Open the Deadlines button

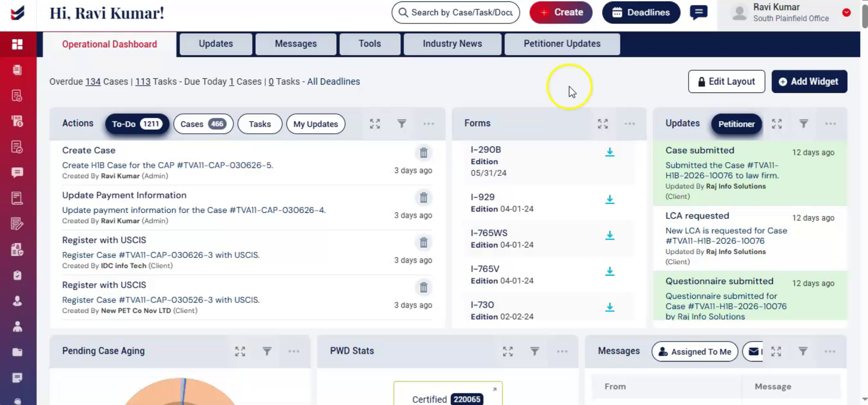pyautogui.click(x=641, y=12)
